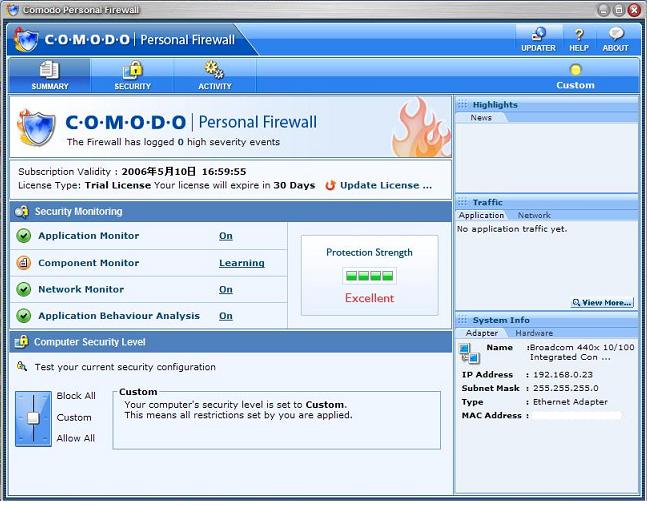This screenshot has width=650, height=505.
Task: Click the View More button
Action: coord(604,303)
